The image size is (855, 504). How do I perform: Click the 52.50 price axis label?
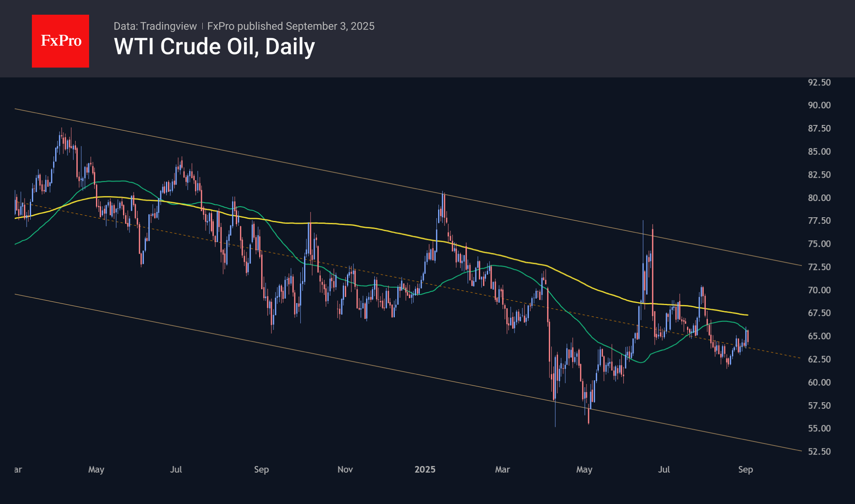pos(819,451)
